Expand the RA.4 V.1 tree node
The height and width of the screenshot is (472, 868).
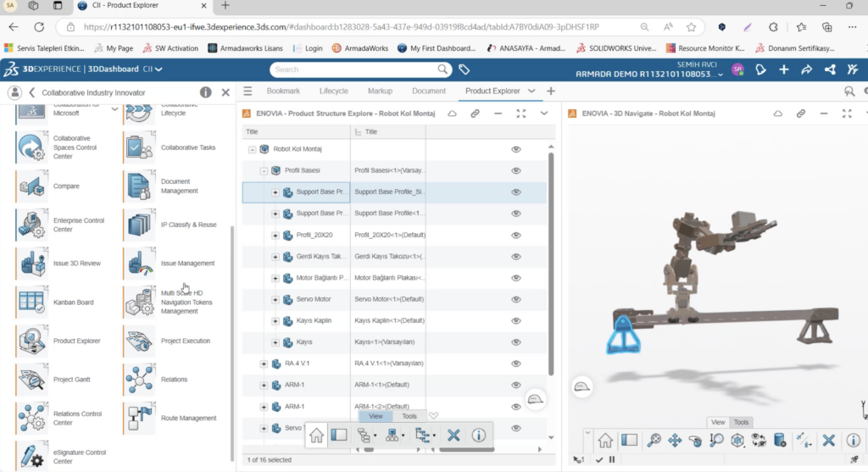click(x=264, y=364)
